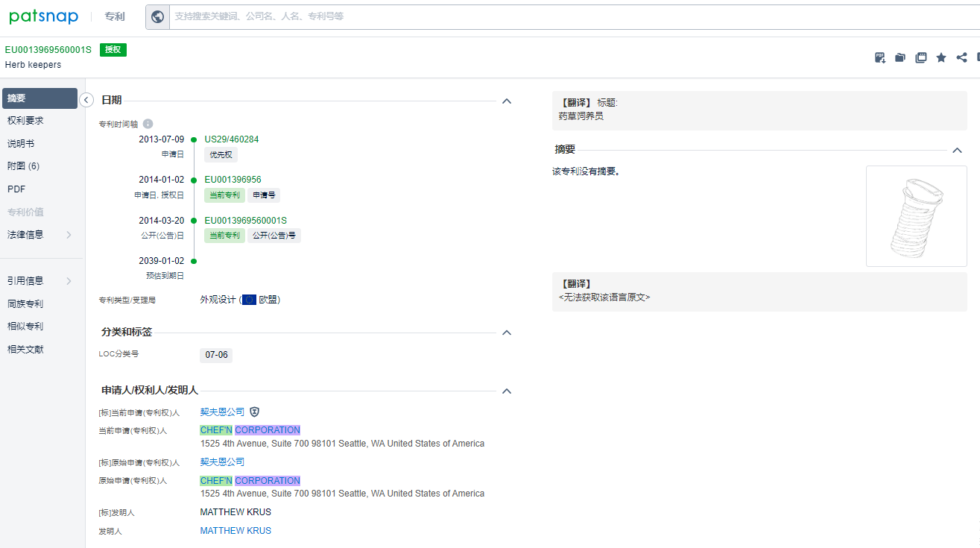Open the 专利价值 sidebar tab
Viewport: 980px width, 548px height.
(26, 212)
